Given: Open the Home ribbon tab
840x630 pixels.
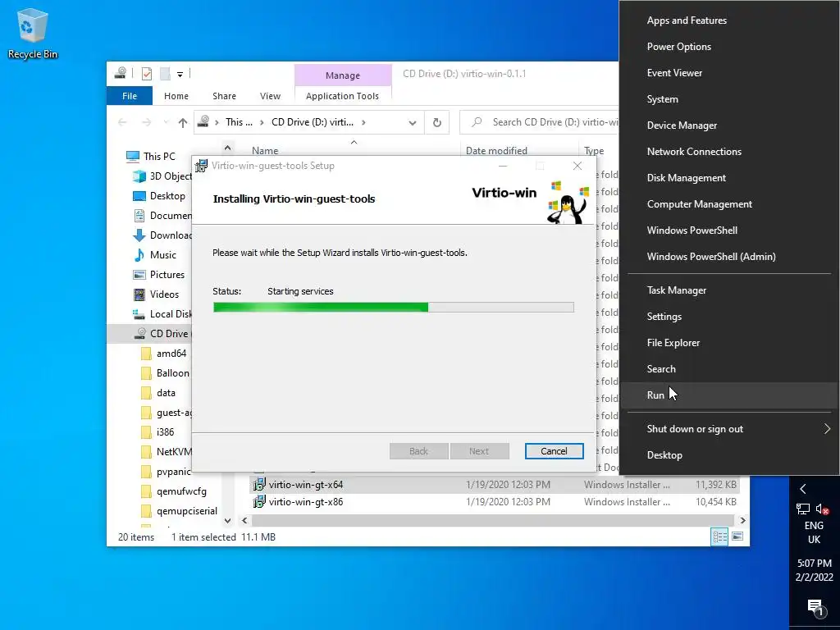Looking at the screenshot, I should coord(176,96).
